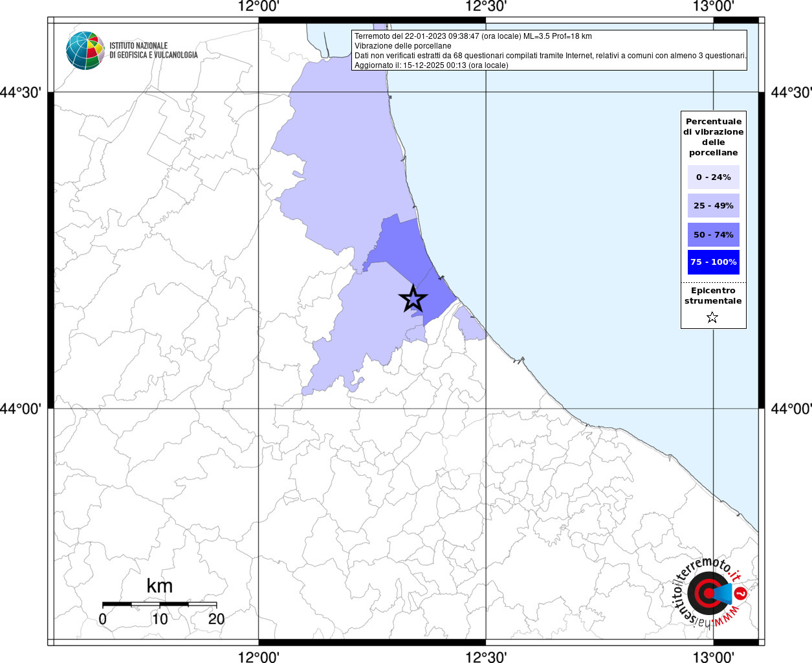The height and width of the screenshot is (663, 812).
Task: Click the darkest purple municipality on the map
Action: click(402, 245)
